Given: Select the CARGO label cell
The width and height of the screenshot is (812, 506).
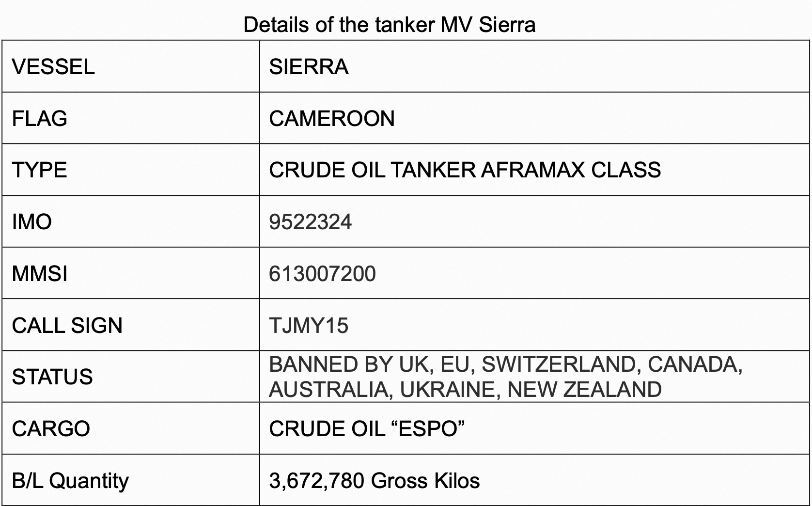Looking at the screenshot, I should [131, 428].
